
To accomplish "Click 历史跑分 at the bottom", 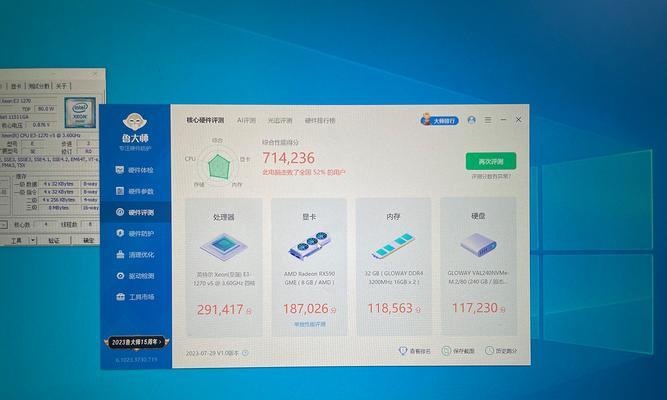I will (501, 351).
